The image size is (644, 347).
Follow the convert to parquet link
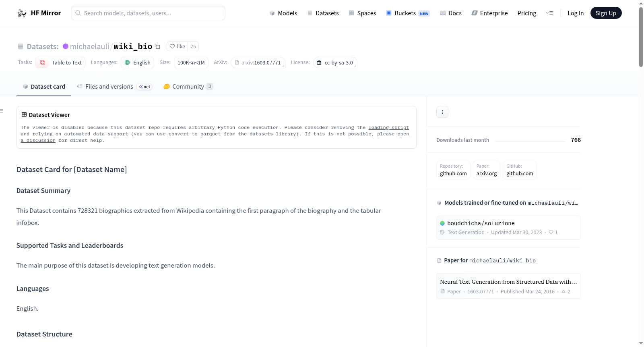(194, 134)
